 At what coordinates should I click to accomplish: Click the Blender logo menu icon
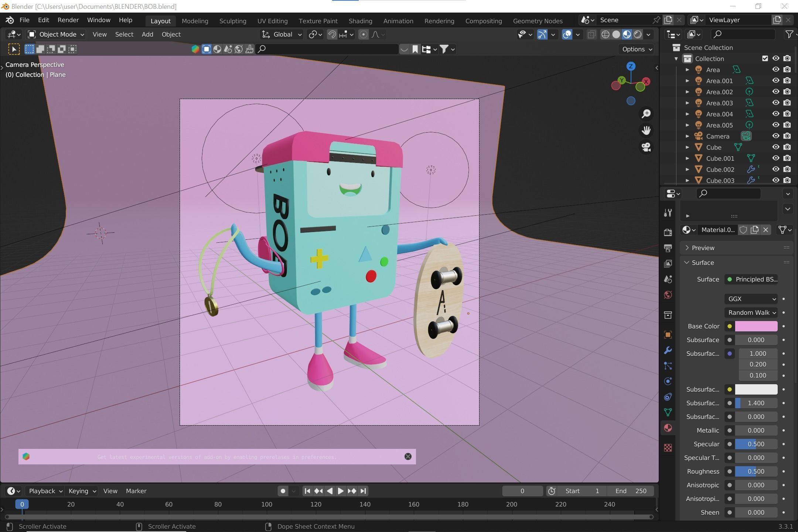tap(10, 20)
